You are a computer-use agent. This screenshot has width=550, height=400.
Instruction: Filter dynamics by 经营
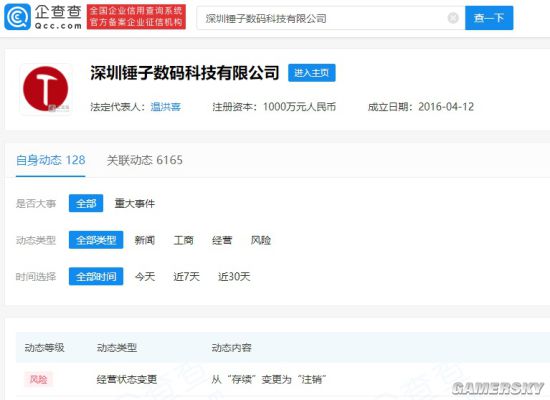222,240
